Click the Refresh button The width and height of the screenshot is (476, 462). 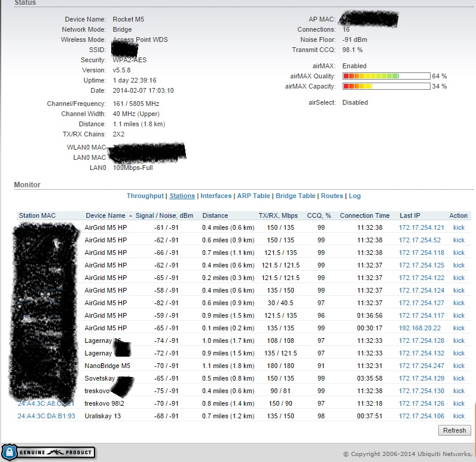pyautogui.click(x=454, y=430)
